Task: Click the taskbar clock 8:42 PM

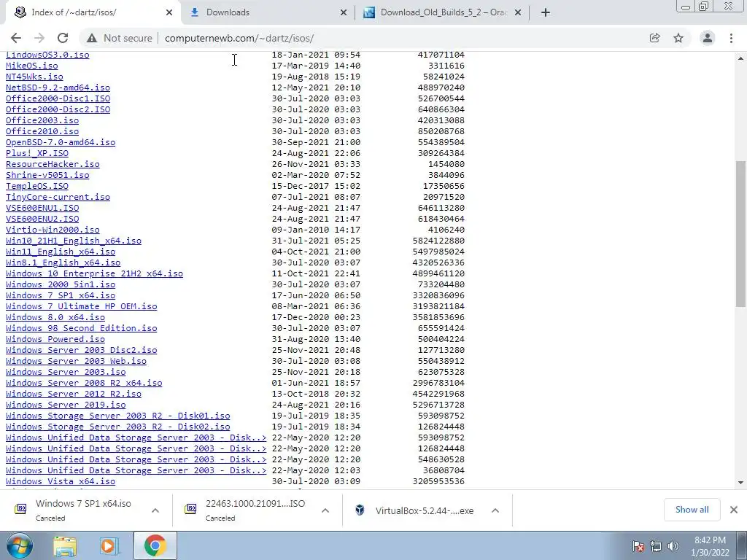Action: click(710, 546)
